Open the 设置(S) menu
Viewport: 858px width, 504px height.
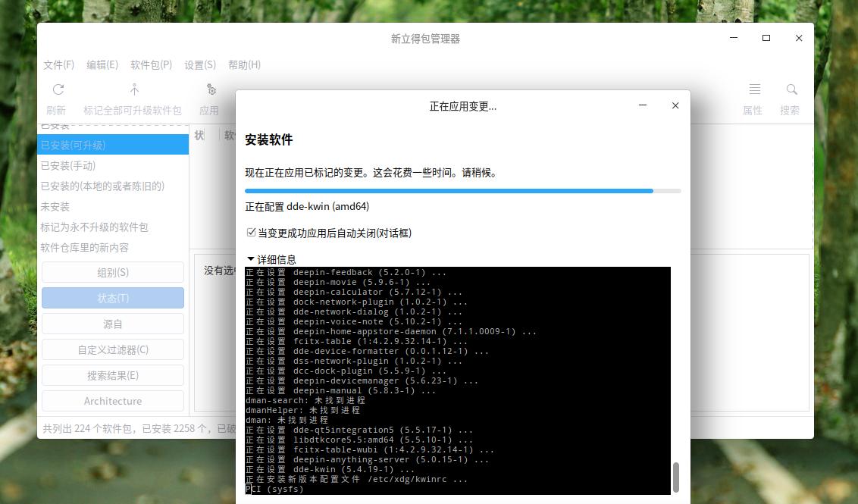[x=199, y=64]
